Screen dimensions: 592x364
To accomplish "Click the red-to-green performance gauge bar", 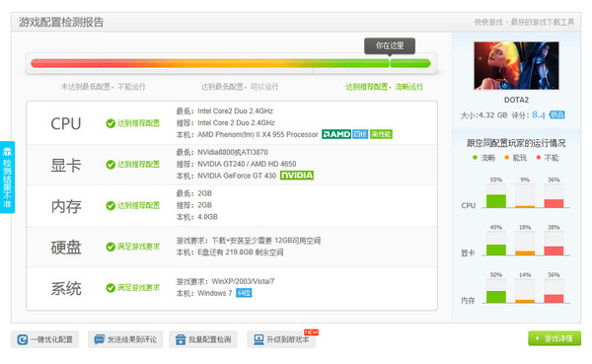I will 230,63.
